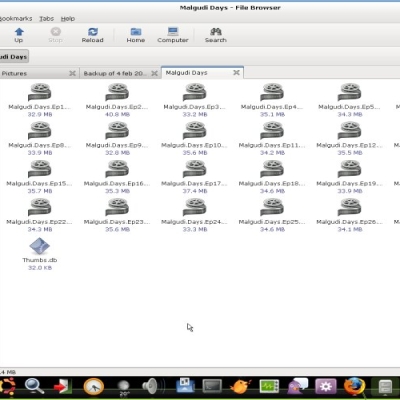Screen dimensions: 400x400
Task: Click the Malgudi Days path bar button
Action: click(14, 57)
